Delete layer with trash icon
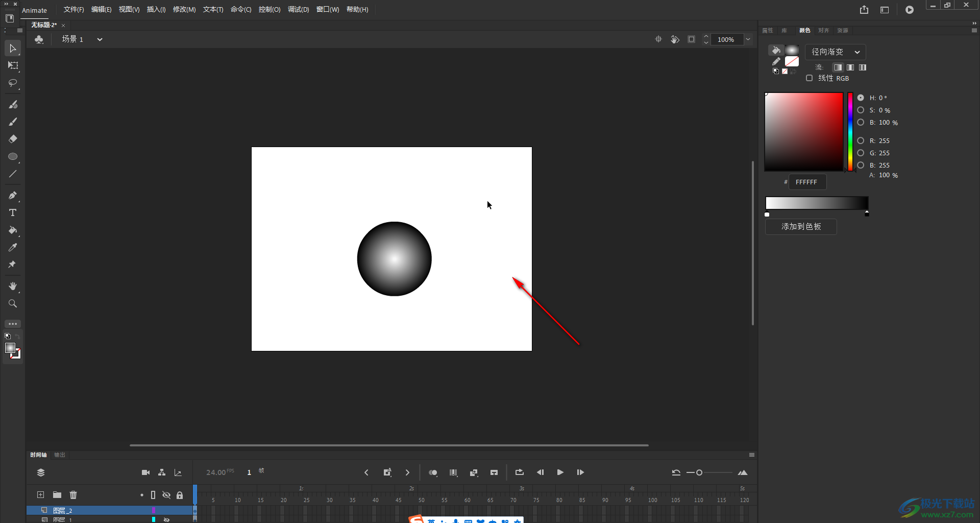The image size is (980, 523). tap(73, 495)
